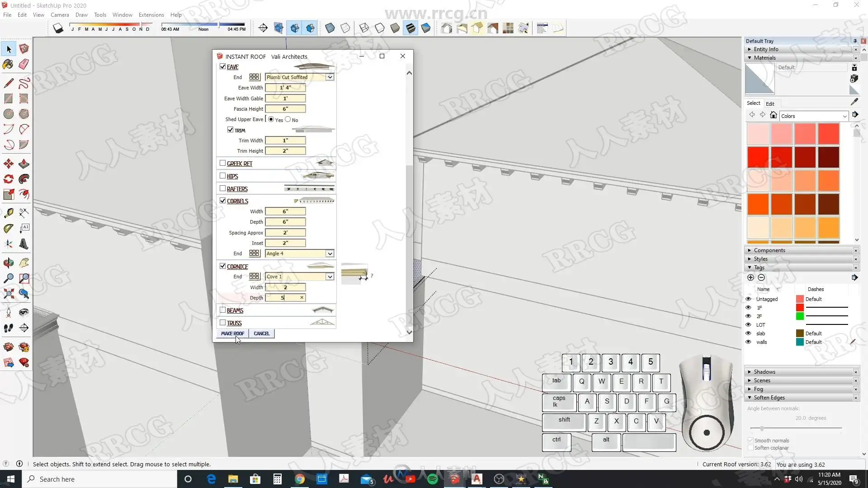The height and width of the screenshot is (488, 868).
Task: Click the MAKE ROOF button
Action: [x=232, y=333]
